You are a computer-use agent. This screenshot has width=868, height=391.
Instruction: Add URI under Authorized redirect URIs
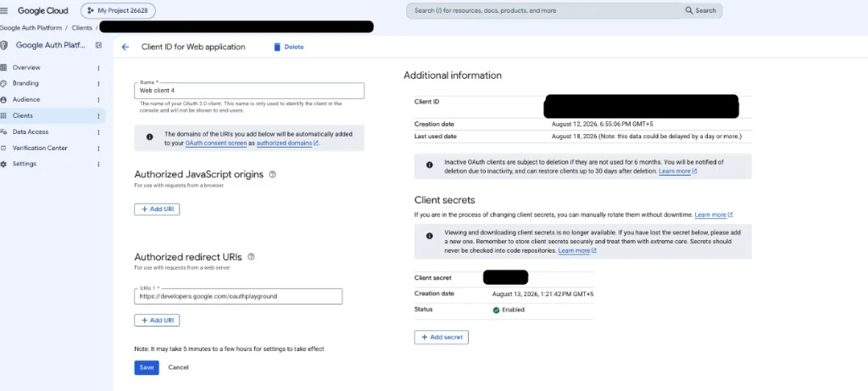point(157,320)
